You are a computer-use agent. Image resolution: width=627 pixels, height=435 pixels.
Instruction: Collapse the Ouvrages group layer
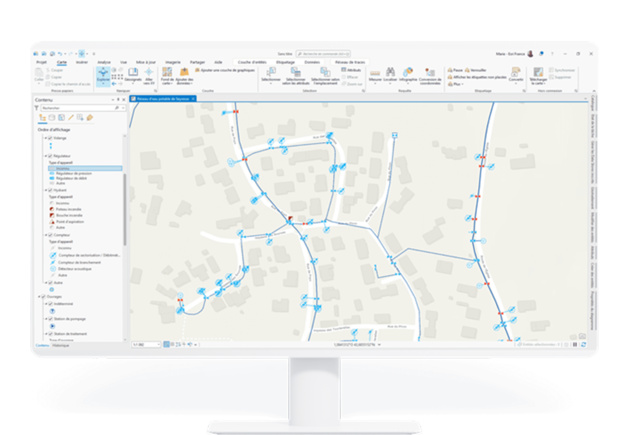coord(40,296)
